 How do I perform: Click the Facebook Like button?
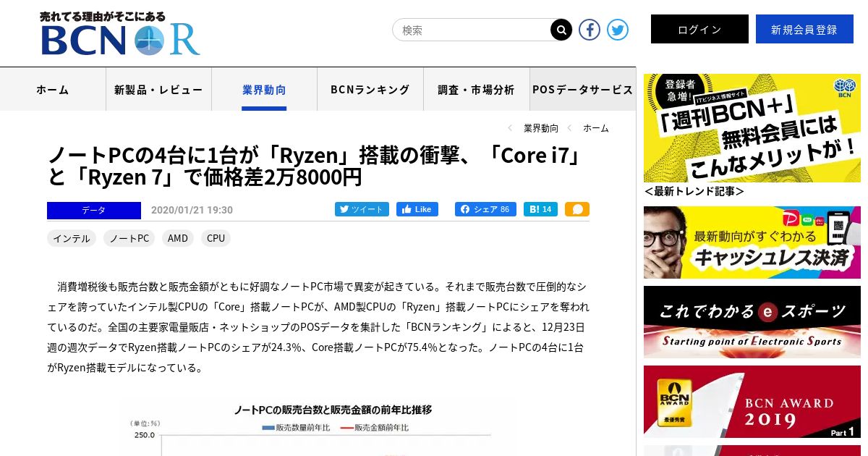tap(417, 209)
